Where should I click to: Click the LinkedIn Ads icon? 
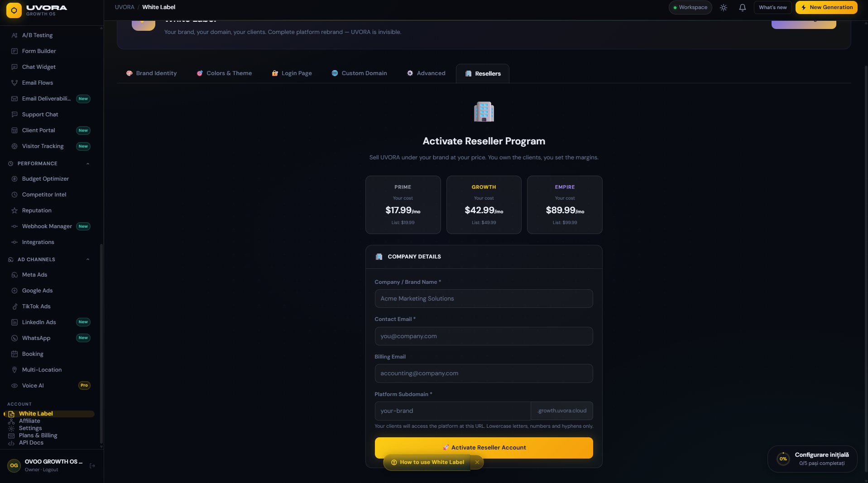click(14, 322)
